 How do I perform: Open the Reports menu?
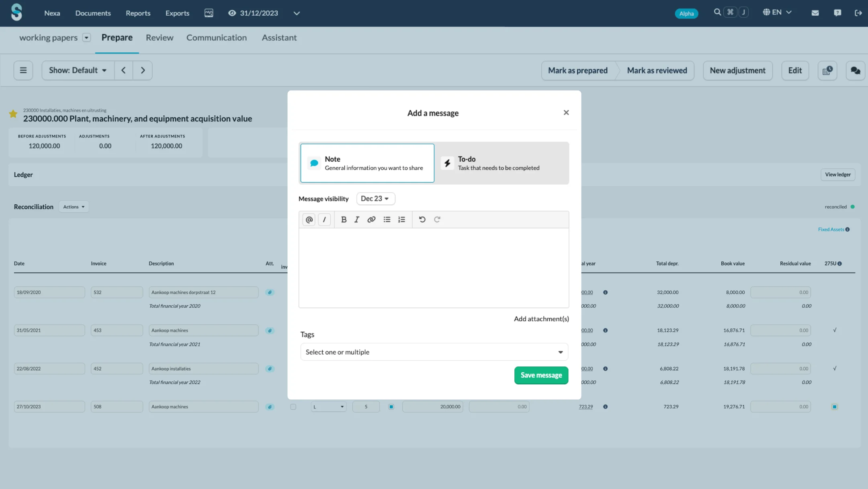tap(138, 13)
